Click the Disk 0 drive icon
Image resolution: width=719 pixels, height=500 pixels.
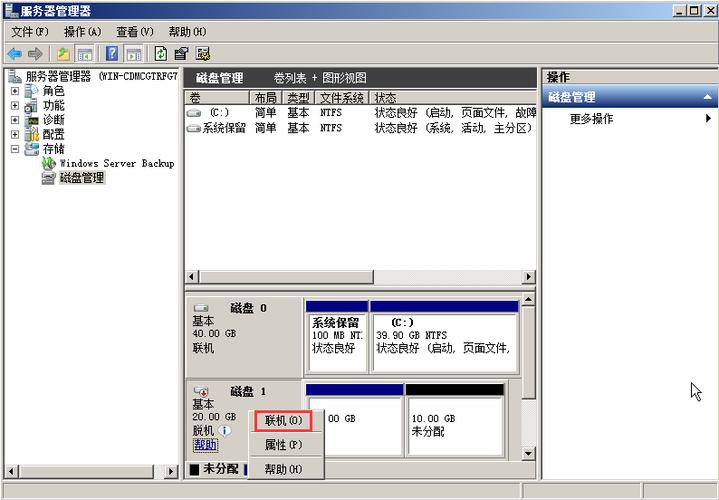[201, 308]
